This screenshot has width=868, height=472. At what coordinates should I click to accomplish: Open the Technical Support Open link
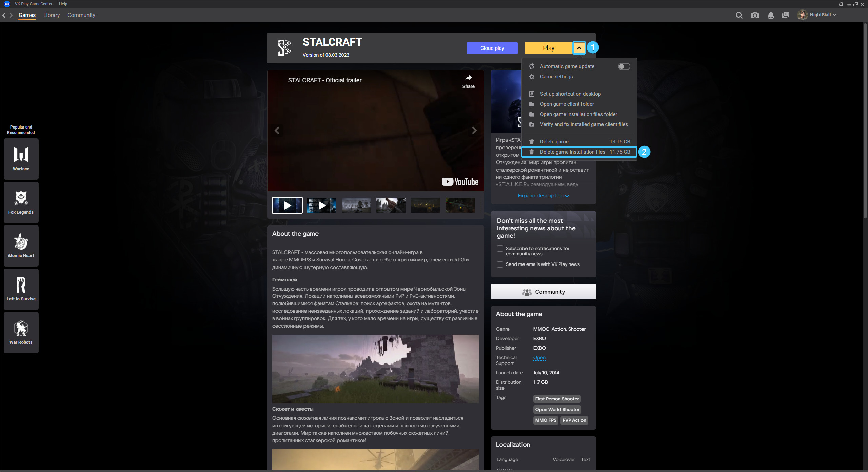click(x=539, y=357)
